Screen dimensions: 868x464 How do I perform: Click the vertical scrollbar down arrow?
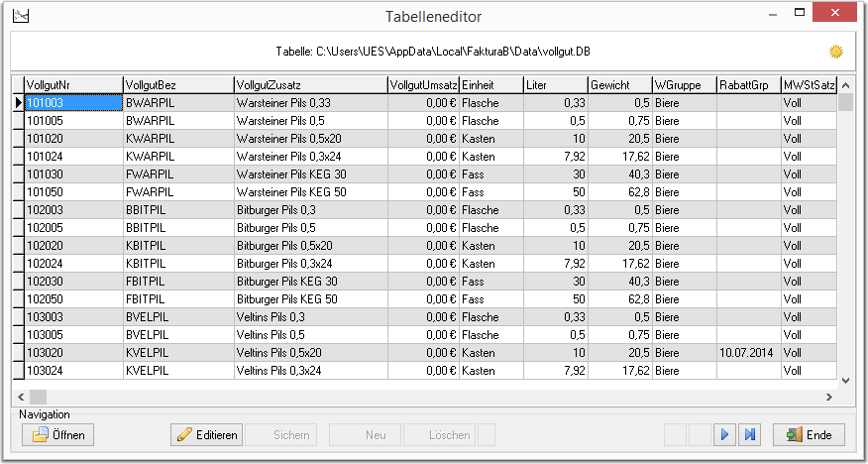[x=845, y=381]
